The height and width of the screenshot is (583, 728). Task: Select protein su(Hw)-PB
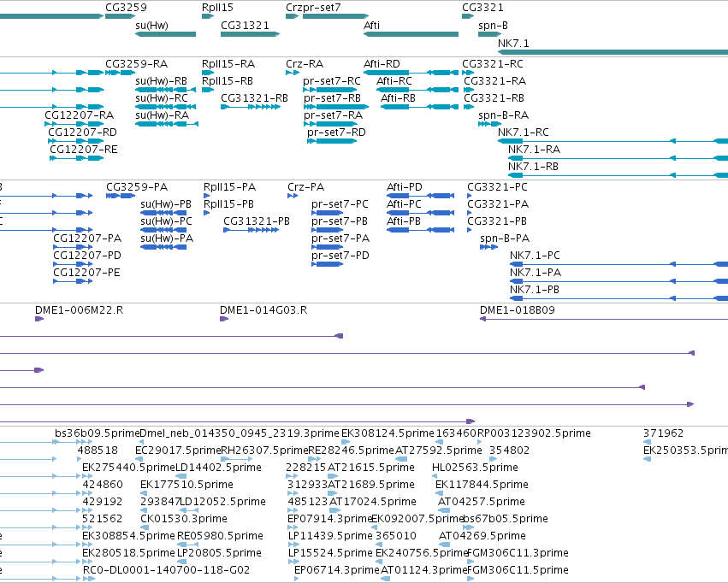[x=163, y=213]
